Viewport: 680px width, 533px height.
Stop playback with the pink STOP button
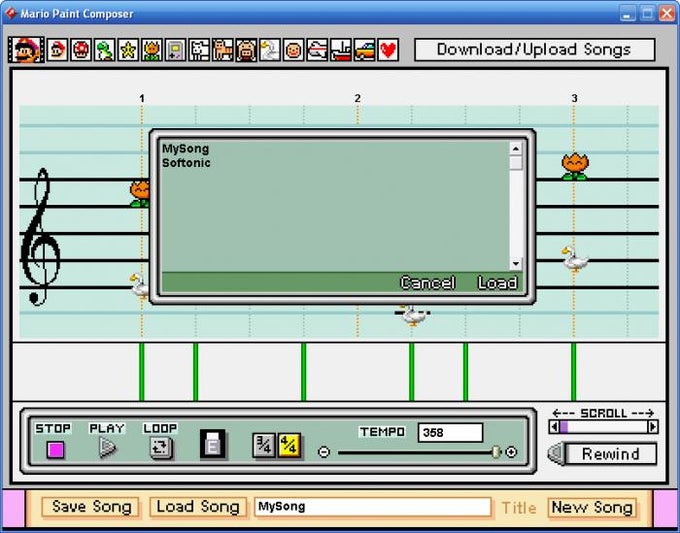56,450
